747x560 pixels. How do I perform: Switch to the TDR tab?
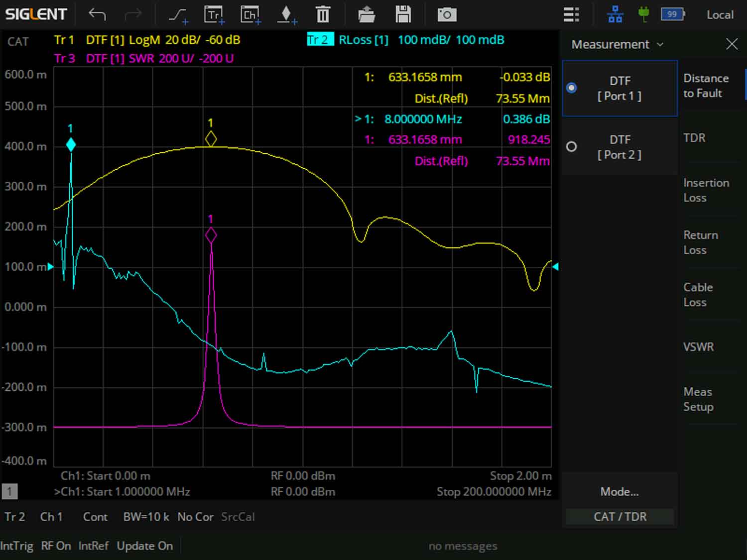[x=694, y=138]
